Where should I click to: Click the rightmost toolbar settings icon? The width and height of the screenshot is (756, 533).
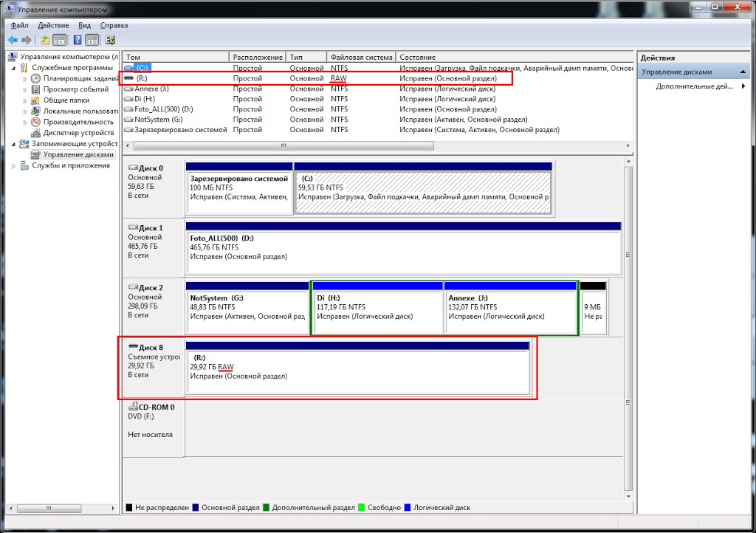pos(111,40)
